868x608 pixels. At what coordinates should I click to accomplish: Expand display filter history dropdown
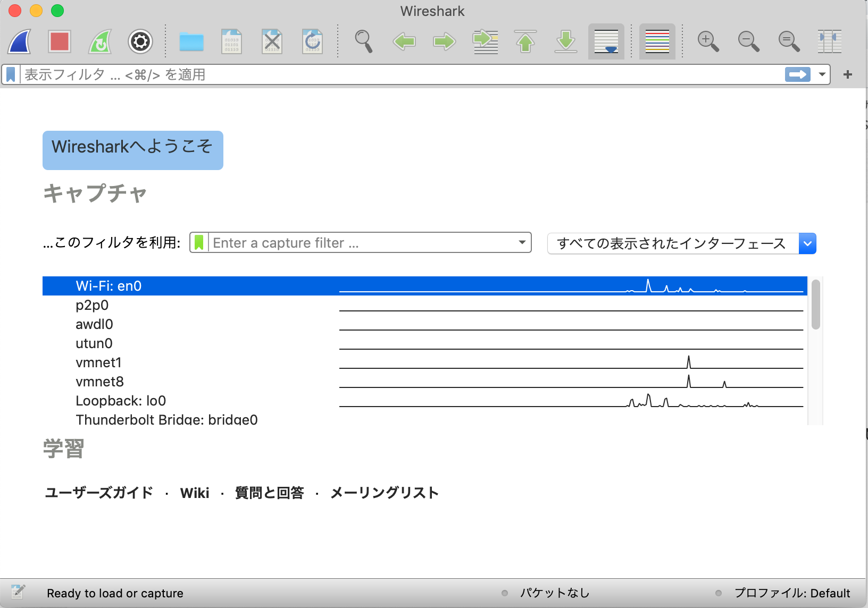pyautogui.click(x=822, y=74)
